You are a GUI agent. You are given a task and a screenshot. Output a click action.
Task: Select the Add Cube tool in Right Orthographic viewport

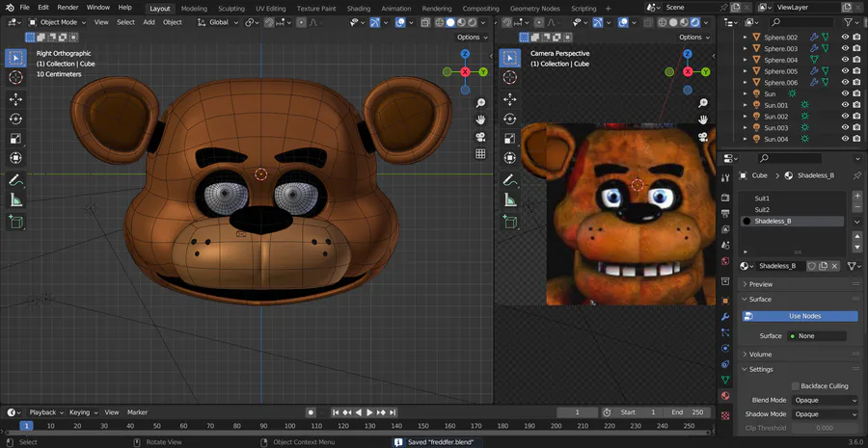click(15, 222)
